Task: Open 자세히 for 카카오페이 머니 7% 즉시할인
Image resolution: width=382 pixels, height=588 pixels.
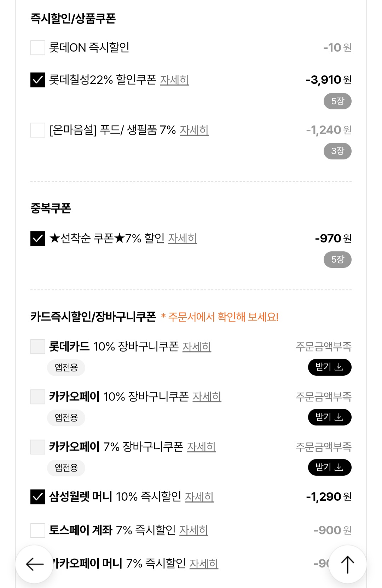Action: click(204, 563)
